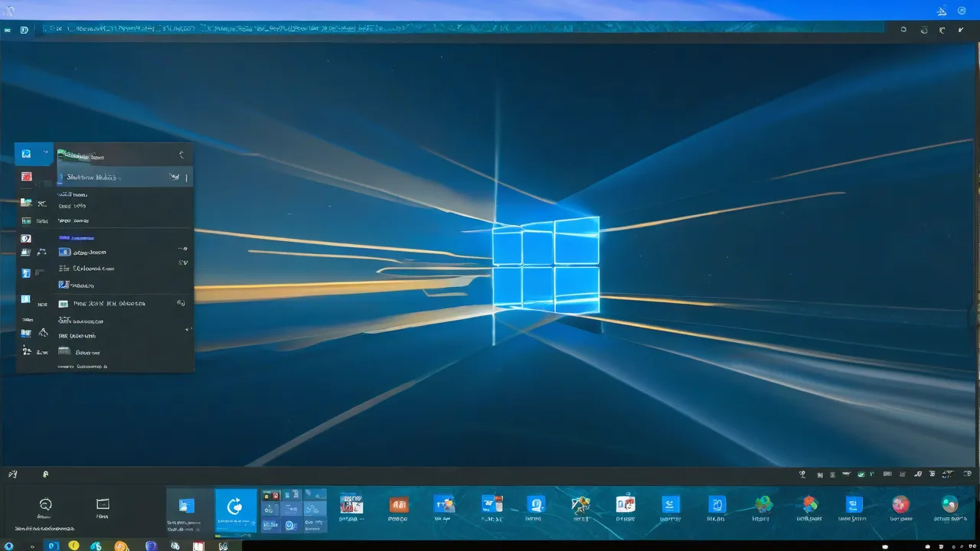
Task: Select the blue tile atop the menu sidebar
Action: [34, 154]
